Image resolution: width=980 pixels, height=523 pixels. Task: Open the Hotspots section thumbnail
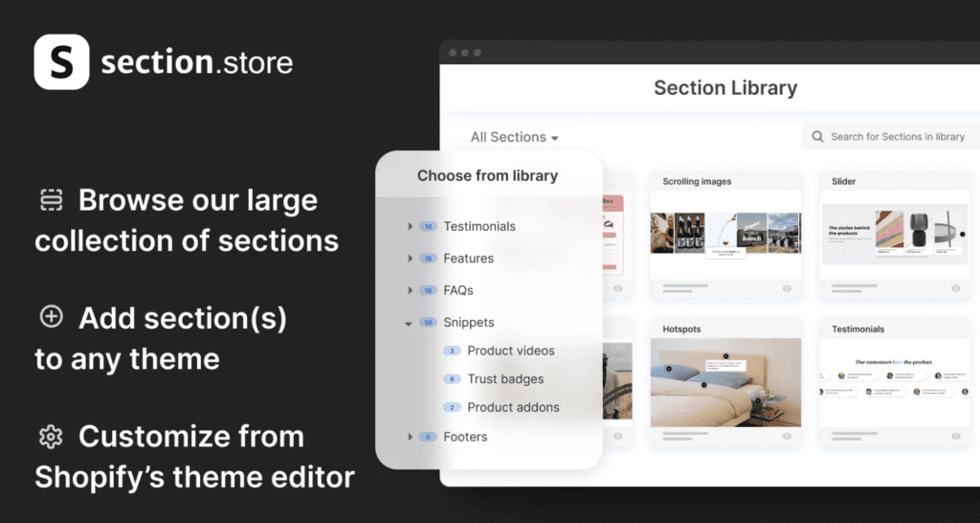coord(724,382)
